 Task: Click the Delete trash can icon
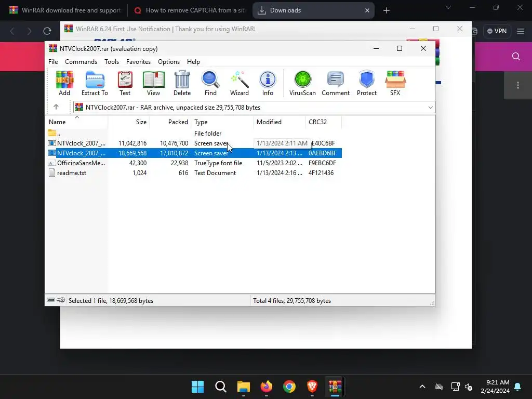tap(182, 83)
